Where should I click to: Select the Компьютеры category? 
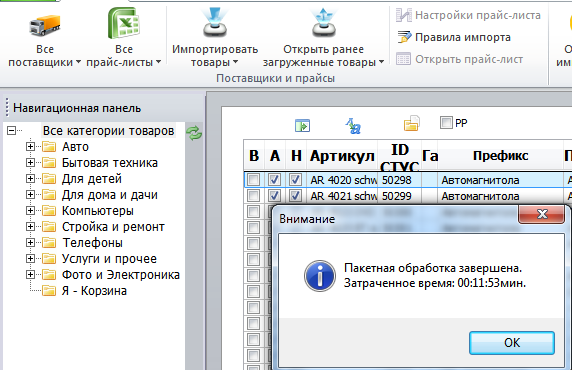(98, 211)
